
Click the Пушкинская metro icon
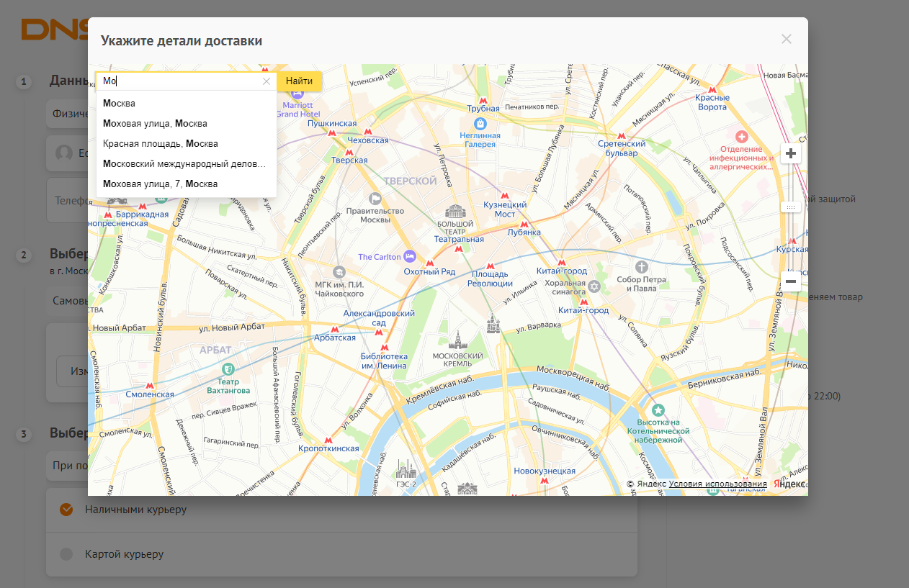coord(332,133)
